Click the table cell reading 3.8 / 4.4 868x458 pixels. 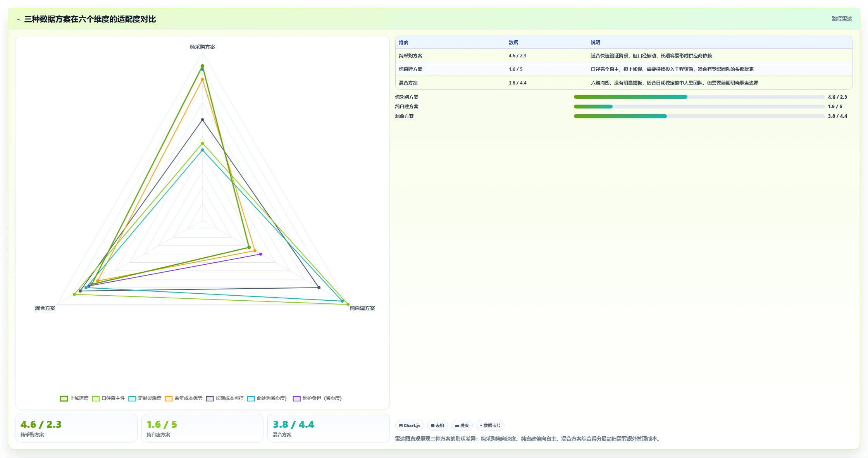[x=517, y=83]
